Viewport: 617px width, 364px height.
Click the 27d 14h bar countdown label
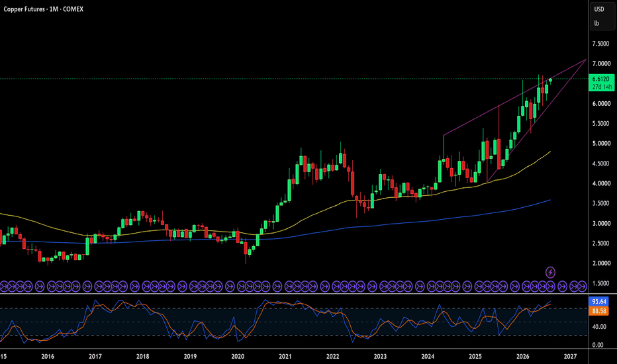(601, 87)
